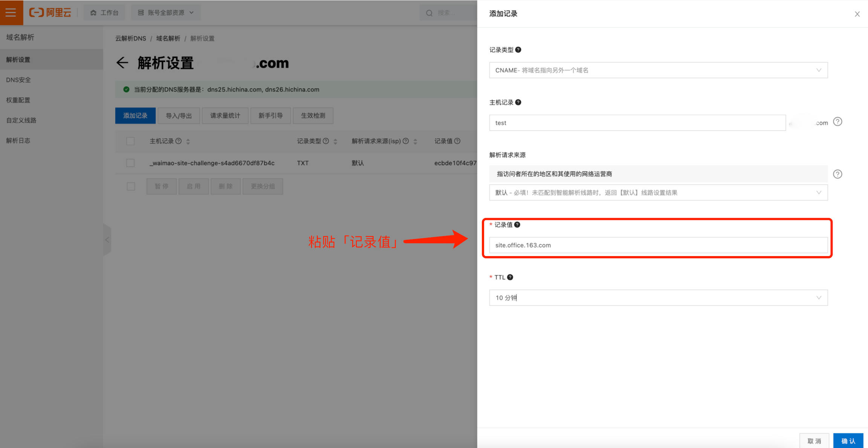Click help icon next to 主机记录 label in panel
Image resolution: width=868 pixels, height=448 pixels.
click(x=518, y=102)
